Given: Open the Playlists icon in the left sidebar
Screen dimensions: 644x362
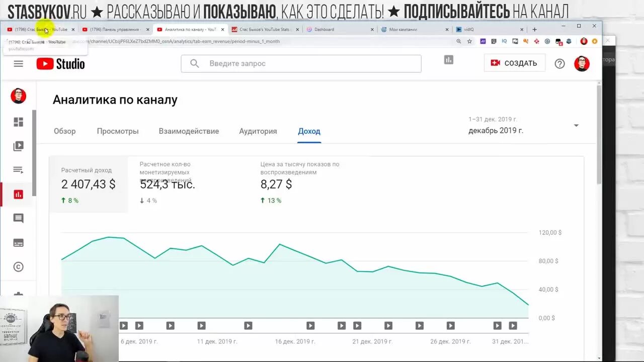Looking at the screenshot, I should (18, 170).
